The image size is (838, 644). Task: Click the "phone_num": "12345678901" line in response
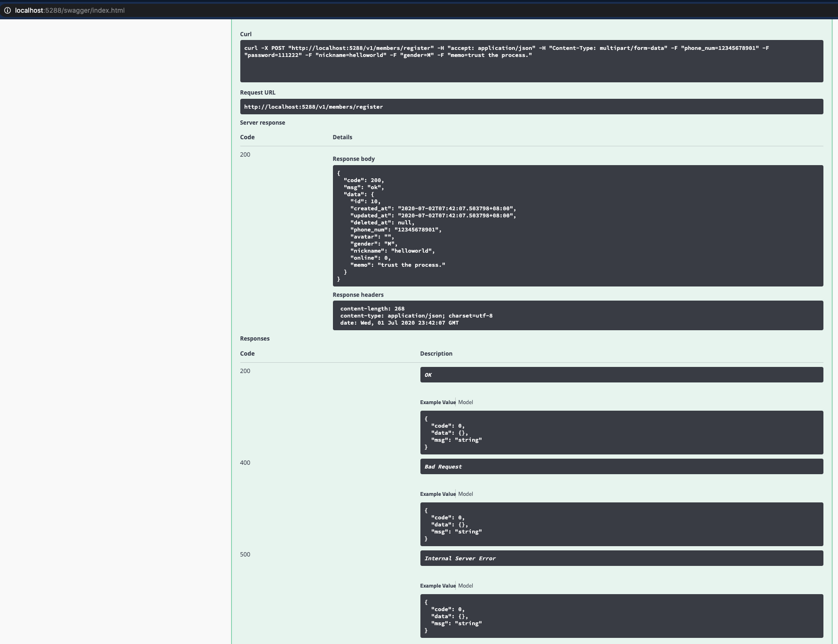point(396,230)
